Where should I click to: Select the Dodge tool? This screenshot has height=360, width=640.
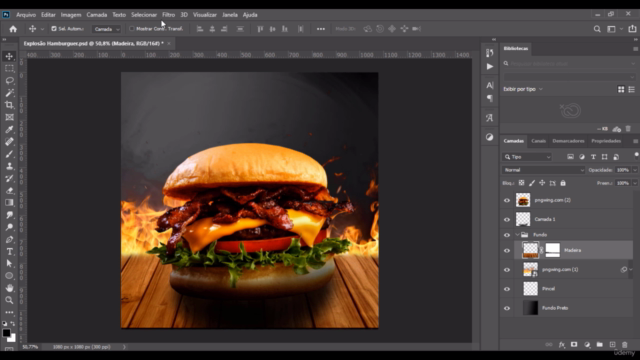pyautogui.click(x=9, y=227)
